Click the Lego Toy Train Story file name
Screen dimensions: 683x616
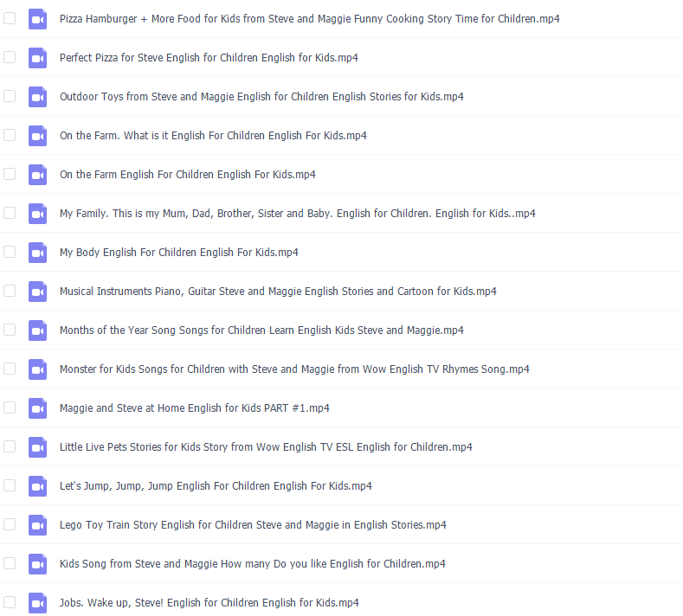point(253,525)
